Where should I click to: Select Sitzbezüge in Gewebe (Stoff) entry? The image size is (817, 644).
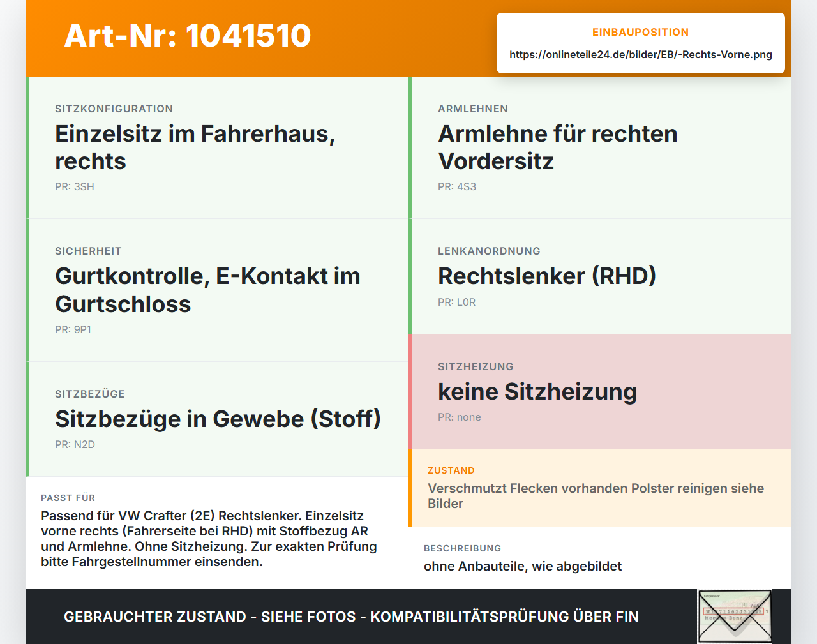[218, 419]
